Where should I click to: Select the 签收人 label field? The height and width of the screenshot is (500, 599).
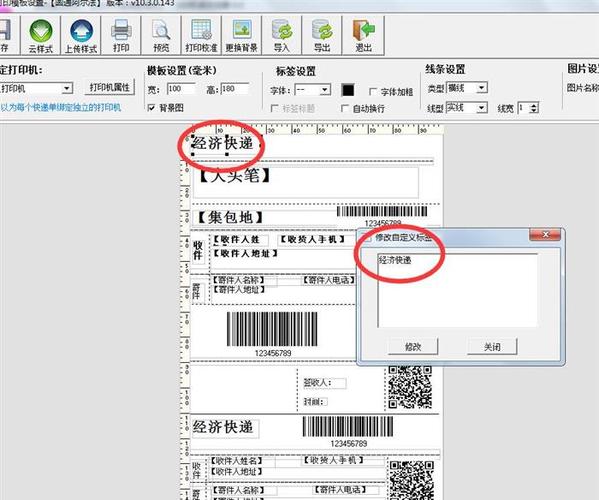pos(325,383)
